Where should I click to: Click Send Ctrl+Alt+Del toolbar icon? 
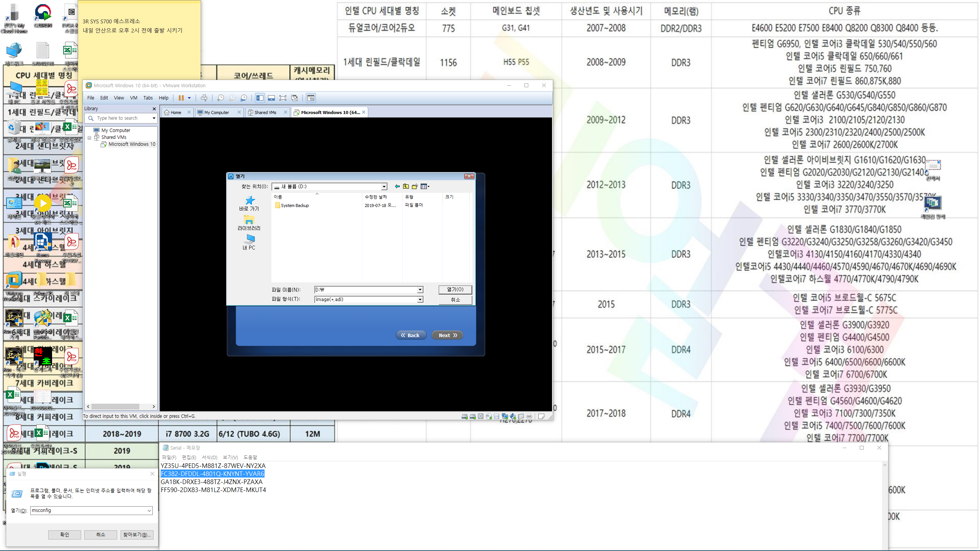point(204,98)
